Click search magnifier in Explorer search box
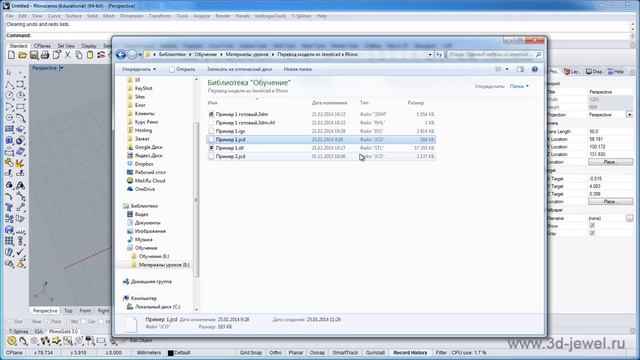The width and height of the screenshot is (640, 360). tap(538, 54)
